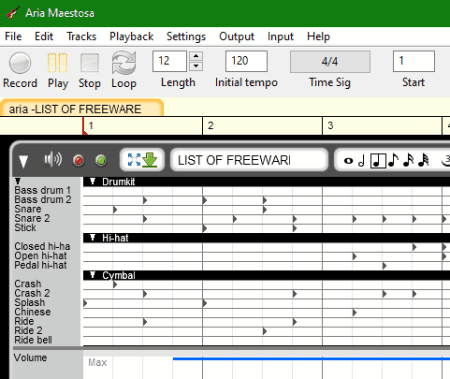450x379 pixels.
Task: Click the small arrow above Bass drum 1
Action: tap(18, 181)
